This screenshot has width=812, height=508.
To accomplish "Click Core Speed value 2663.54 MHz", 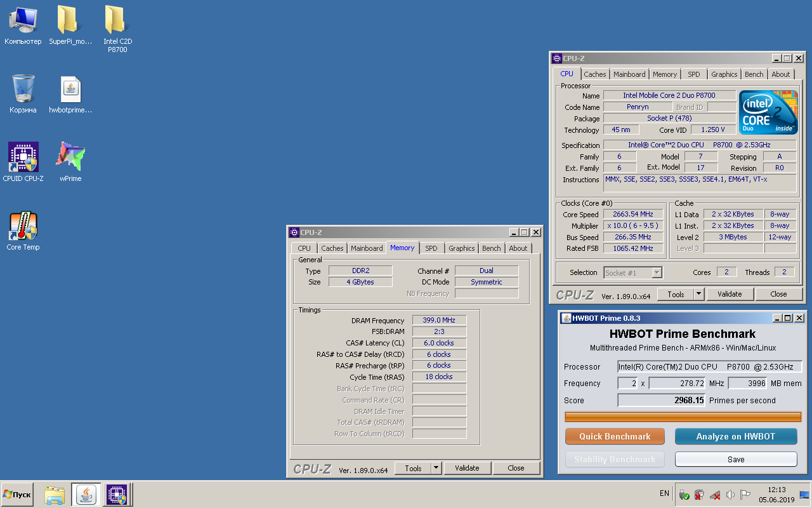I will (x=633, y=215).
